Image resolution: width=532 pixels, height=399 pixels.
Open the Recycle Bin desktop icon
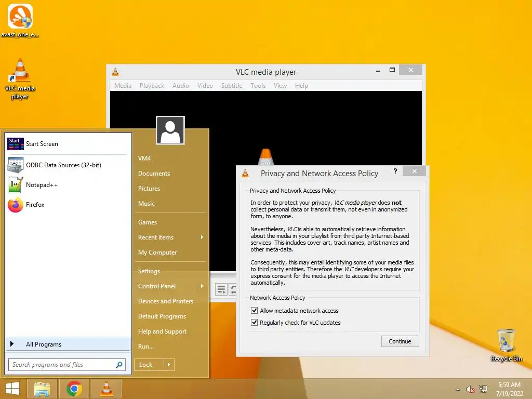[x=506, y=345]
